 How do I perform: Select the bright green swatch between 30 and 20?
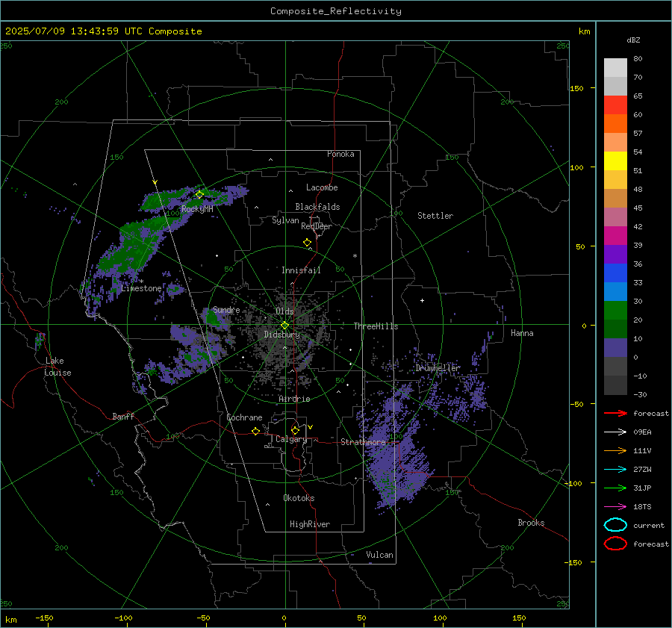coord(615,310)
